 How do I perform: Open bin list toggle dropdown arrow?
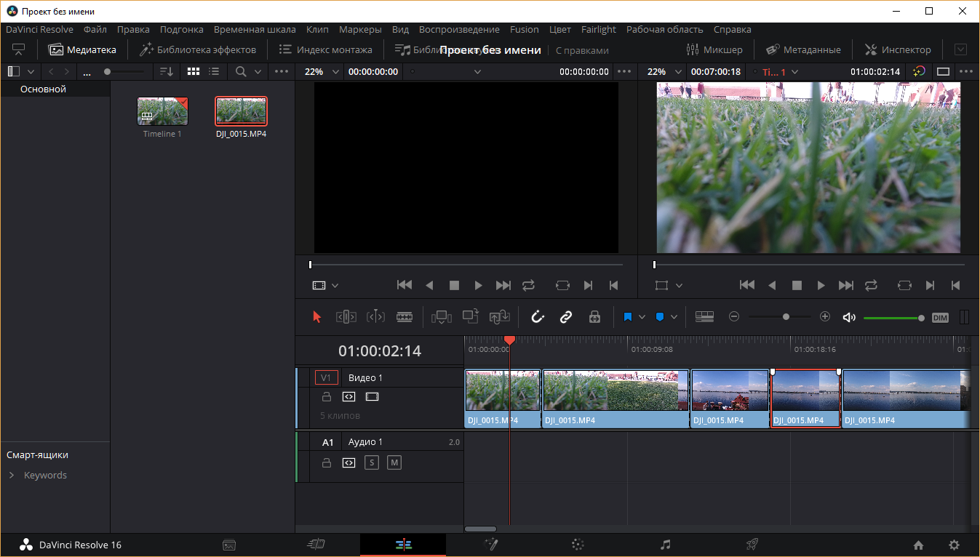[31, 72]
